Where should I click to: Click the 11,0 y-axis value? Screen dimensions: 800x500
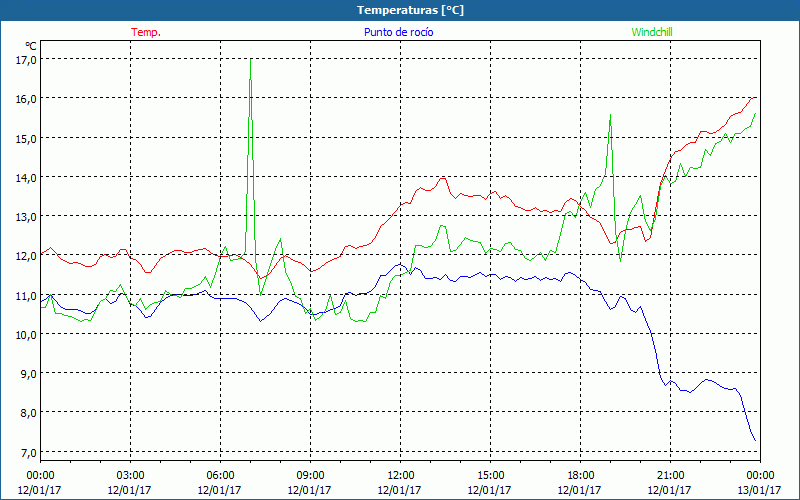point(27,295)
